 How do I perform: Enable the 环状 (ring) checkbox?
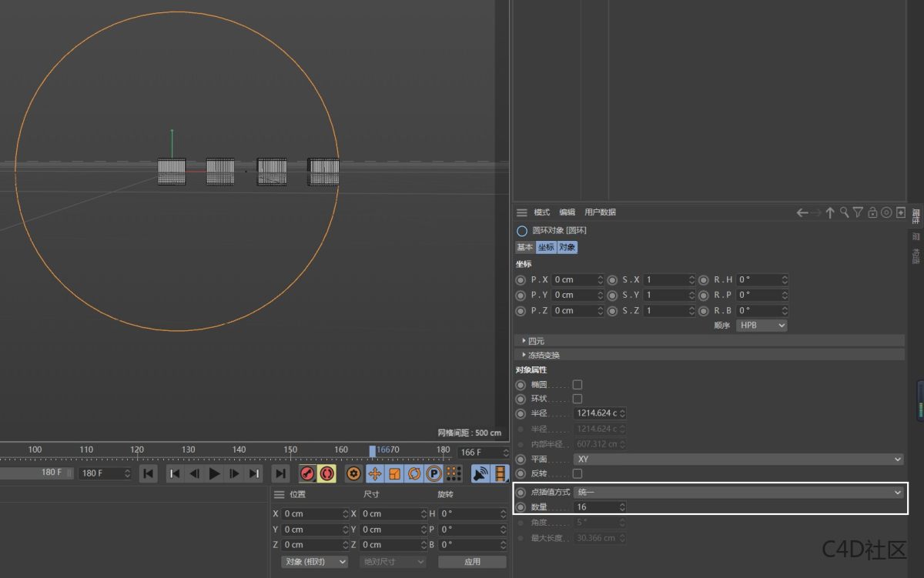[577, 399]
